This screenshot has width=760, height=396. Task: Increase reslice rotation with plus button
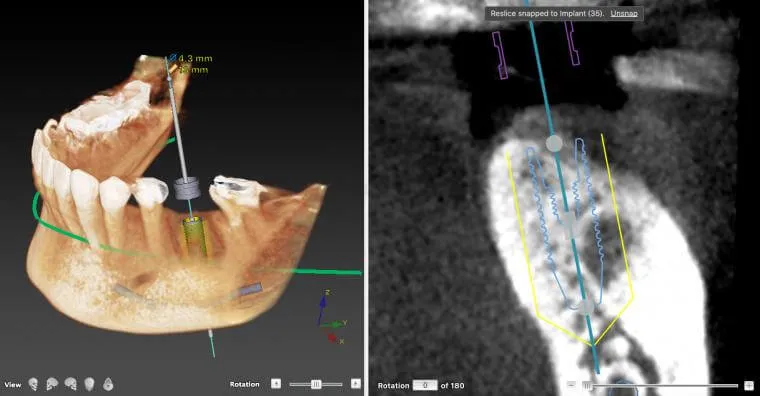point(749,385)
